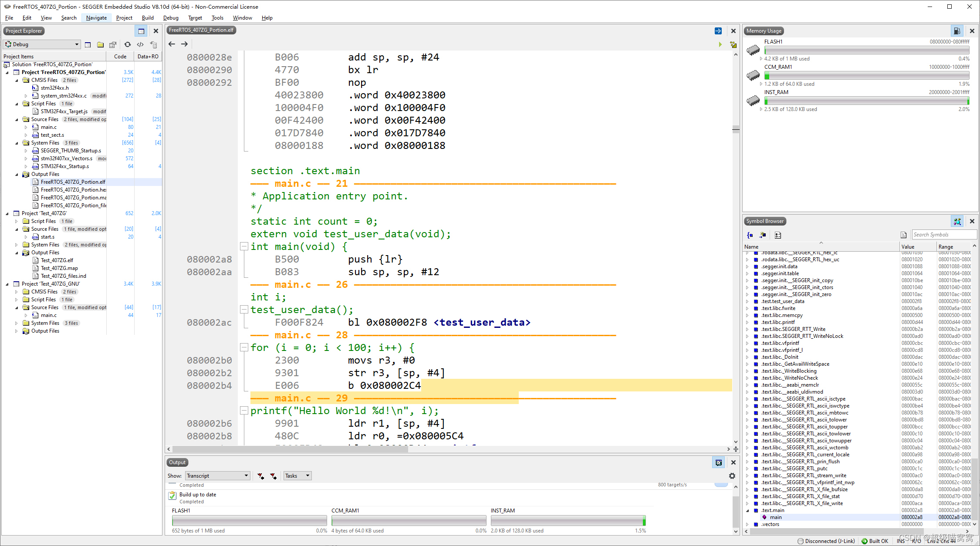Expand CCM_RAM1 memory usage details

[761, 84]
